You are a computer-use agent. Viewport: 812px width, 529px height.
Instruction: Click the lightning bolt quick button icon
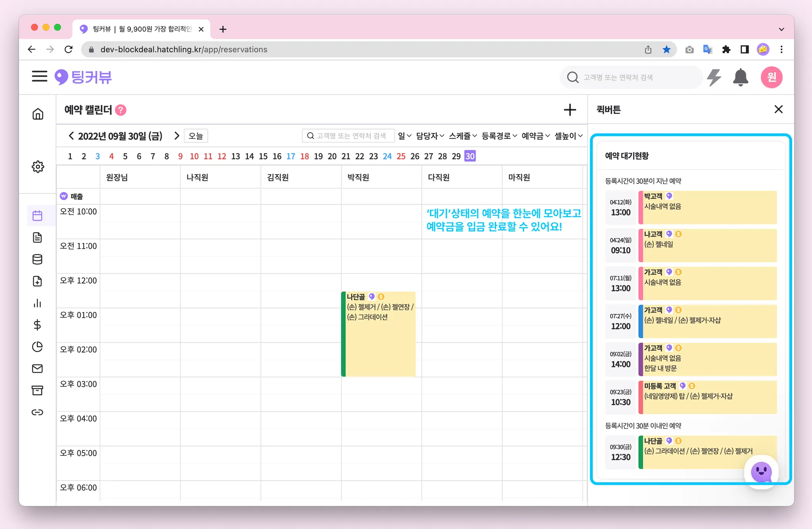click(x=714, y=77)
